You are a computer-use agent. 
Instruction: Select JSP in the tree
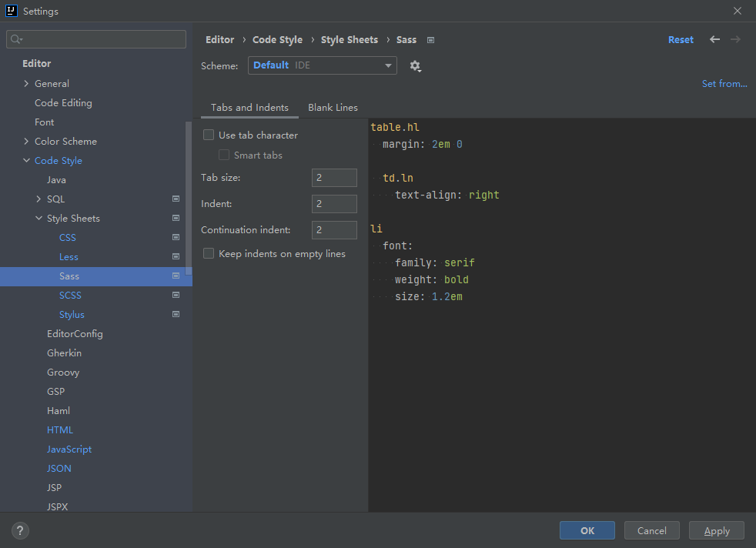(54, 488)
